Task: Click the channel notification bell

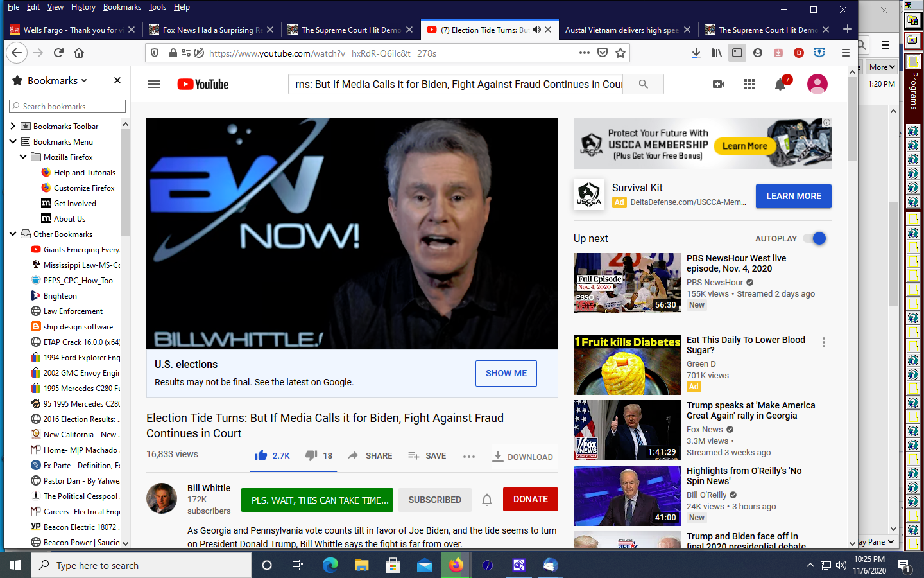Action: point(487,500)
